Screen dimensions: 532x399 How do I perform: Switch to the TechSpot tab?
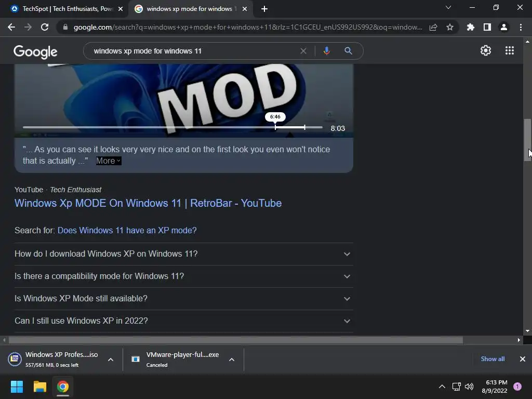pos(66,9)
